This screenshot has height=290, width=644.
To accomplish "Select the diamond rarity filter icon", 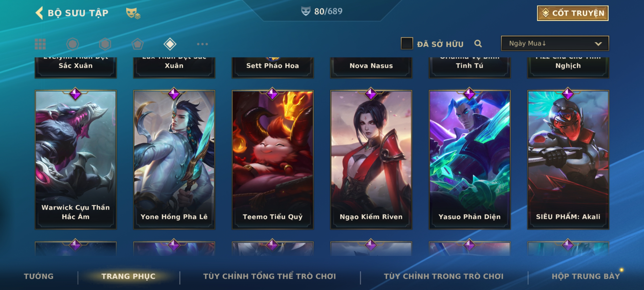I will 170,44.
